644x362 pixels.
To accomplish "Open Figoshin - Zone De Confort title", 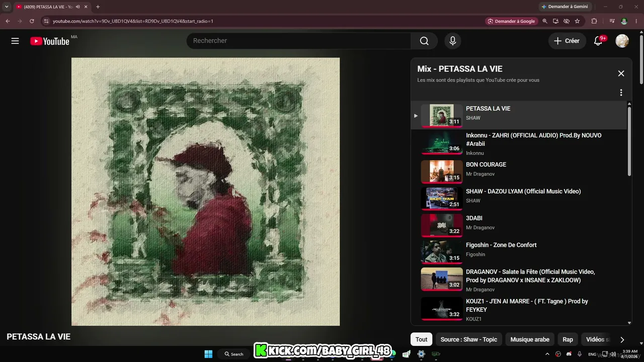I will click(501, 245).
